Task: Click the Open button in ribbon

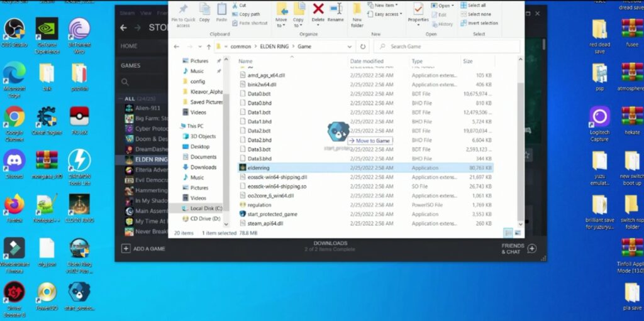Action: pos(443,6)
